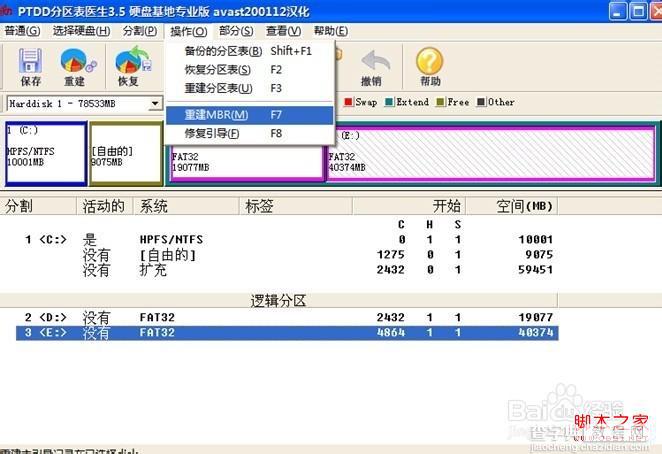Click the 标签 column header

296,206
